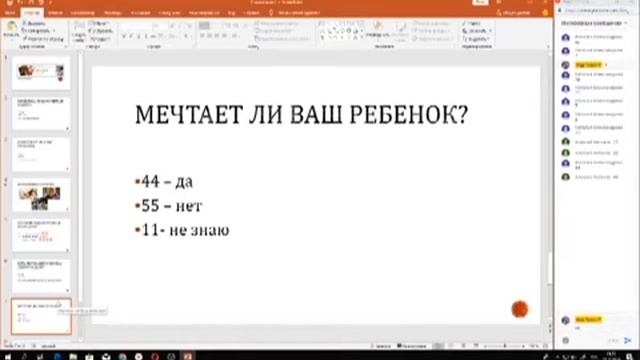Switch to the Home ribbon tab
Image resolution: width=640 pixels, height=360 pixels.
(32, 13)
